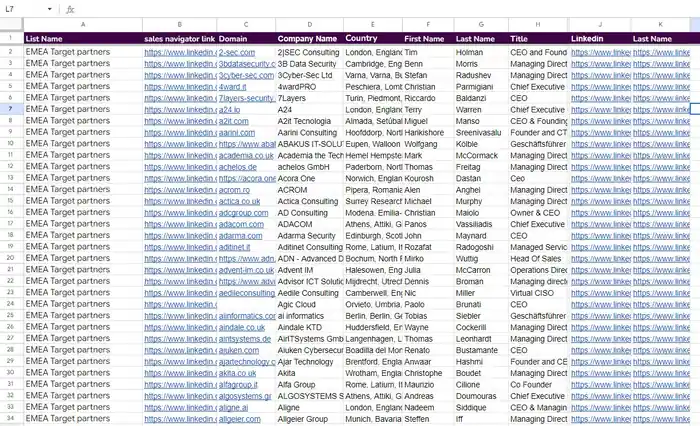Open the aiuken.com domain link
700x426 pixels.
238,351
